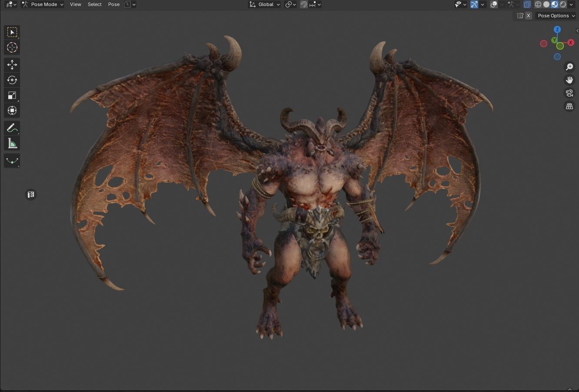Toggle viewport gizmos display

click(474, 4)
